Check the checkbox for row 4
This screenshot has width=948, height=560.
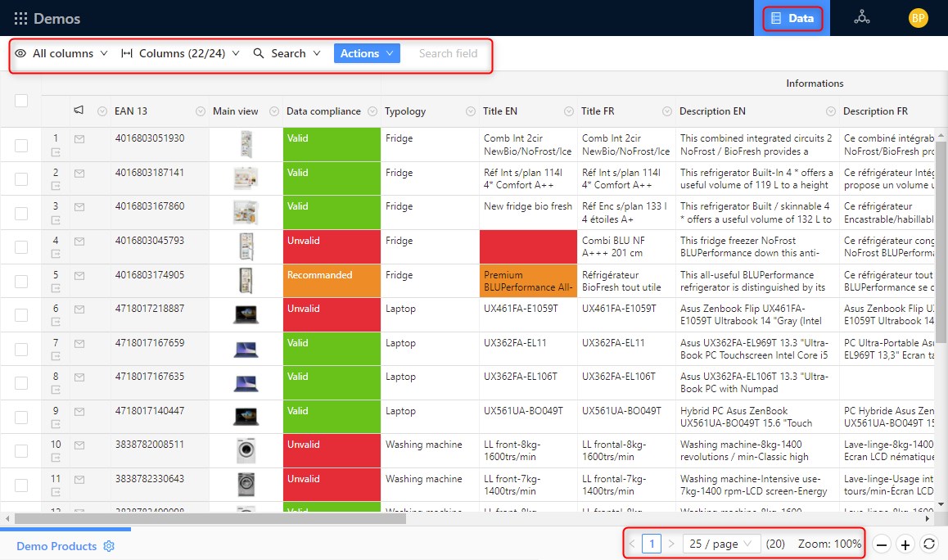click(x=21, y=246)
